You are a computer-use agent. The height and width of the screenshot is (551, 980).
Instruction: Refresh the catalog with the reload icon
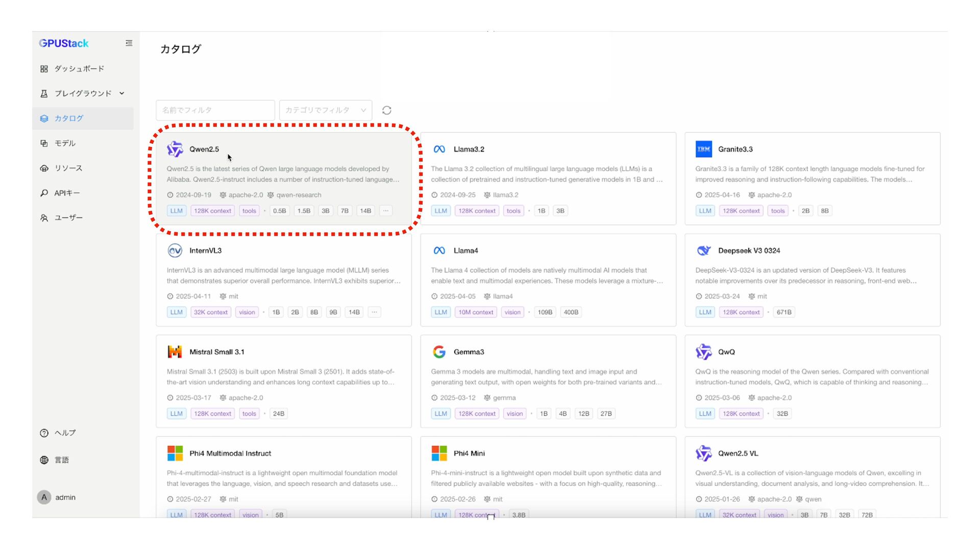point(387,110)
